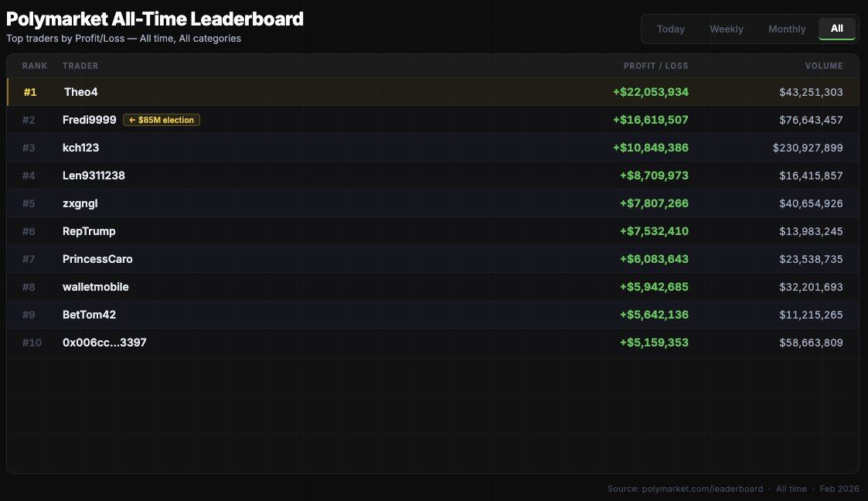Open wallet 0x006cc...3397 profile
Image resolution: width=868 pixels, height=501 pixels.
(x=104, y=343)
